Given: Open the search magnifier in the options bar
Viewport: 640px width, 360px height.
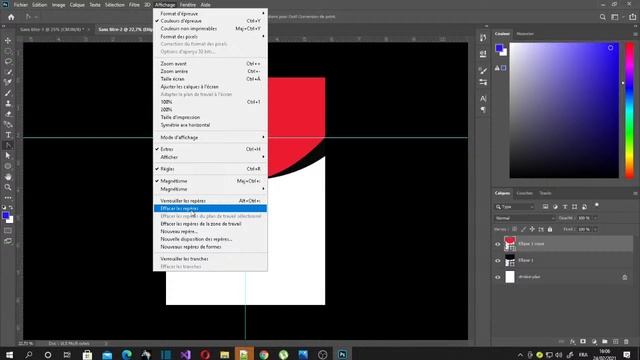Looking at the screenshot, I should click(x=603, y=17).
